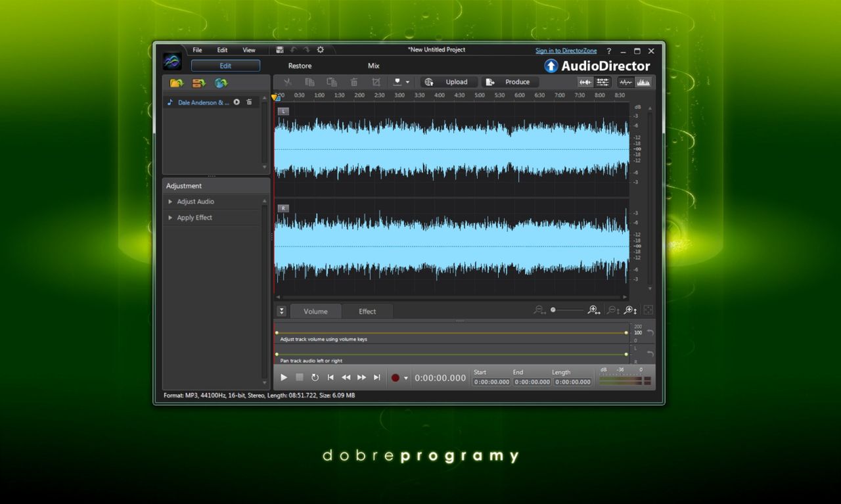This screenshot has height=504, width=841.
Task: Zoom out horizontally on the timeline
Action: (x=539, y=310)
